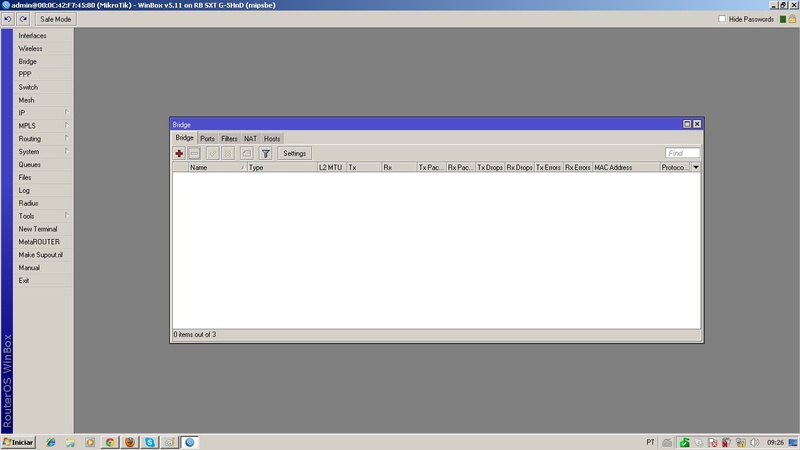Click the green safely-remove tray icon
800x450 pixels.
(x=684, y=442)
